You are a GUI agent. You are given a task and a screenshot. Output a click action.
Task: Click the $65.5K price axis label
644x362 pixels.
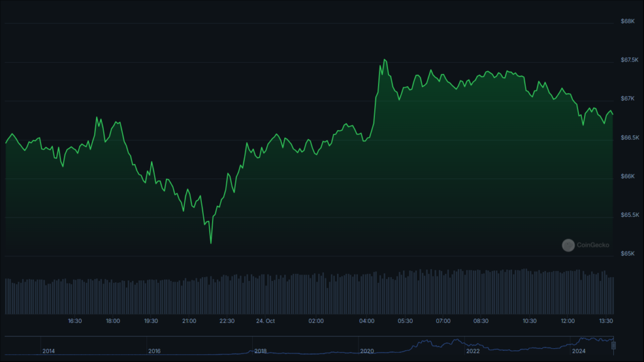tap(630, 215)
